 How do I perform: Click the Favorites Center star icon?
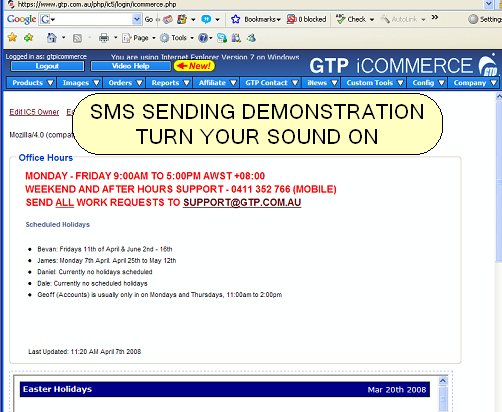click(x=12, y=37)
